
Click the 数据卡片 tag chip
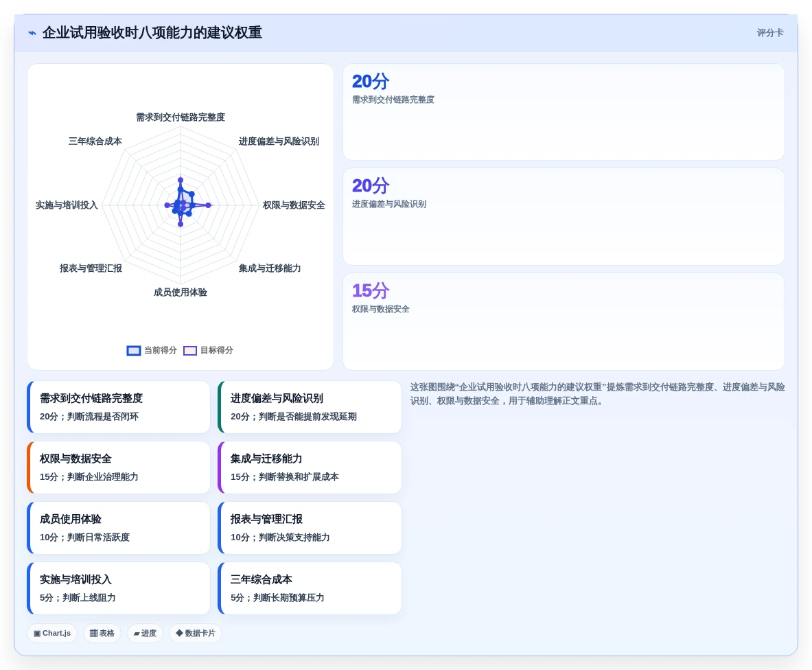[196, 633]
